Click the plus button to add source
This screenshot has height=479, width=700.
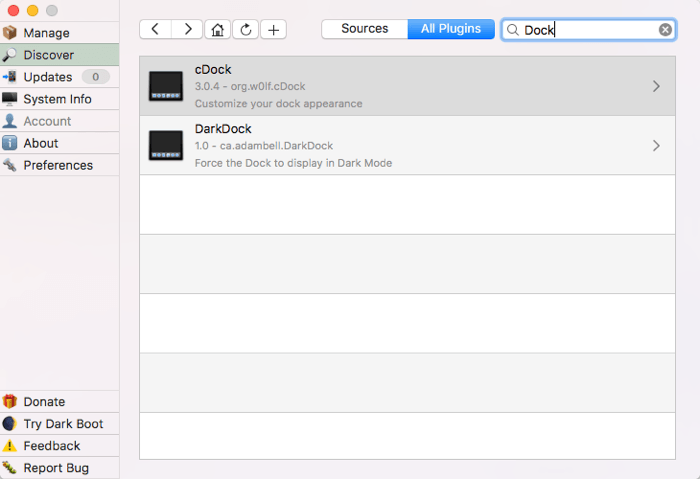273,29
